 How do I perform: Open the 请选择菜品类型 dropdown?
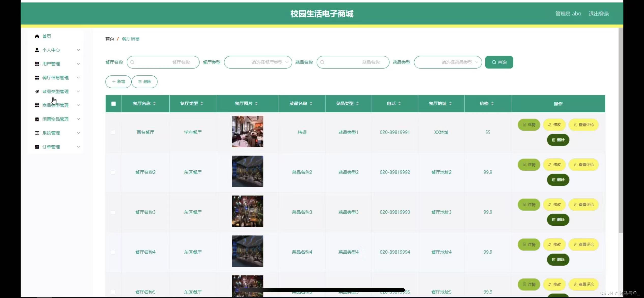coord(448,62)
